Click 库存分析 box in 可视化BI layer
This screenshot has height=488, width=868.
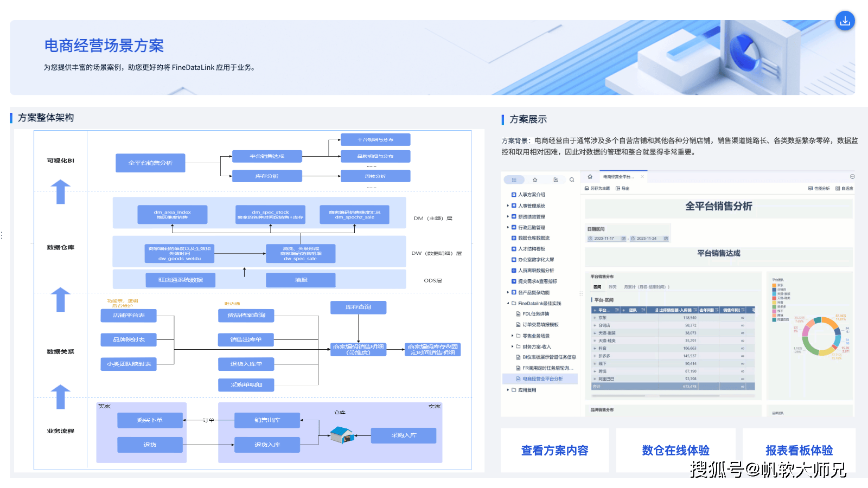pyautogui.click(x=267, y=176)
